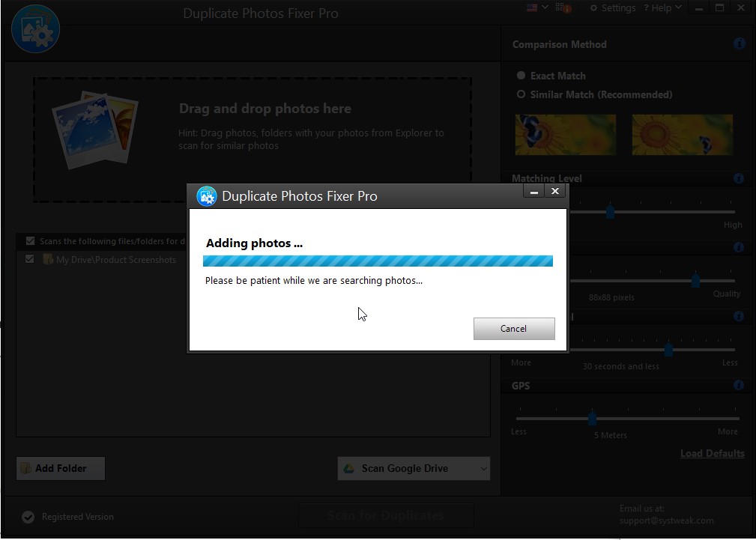This screenshot has height=540, width=756.
Task: Open the notification grid icon near the flag
Action: (x=557, y=7)
